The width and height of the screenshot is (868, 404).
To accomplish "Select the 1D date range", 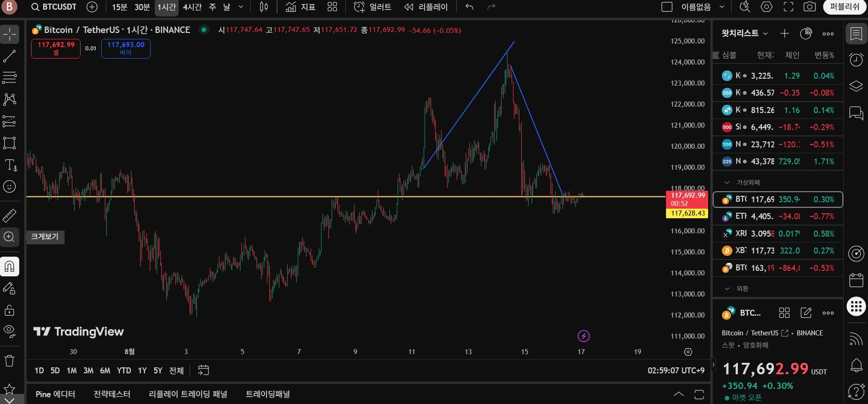I will [39, 371].
